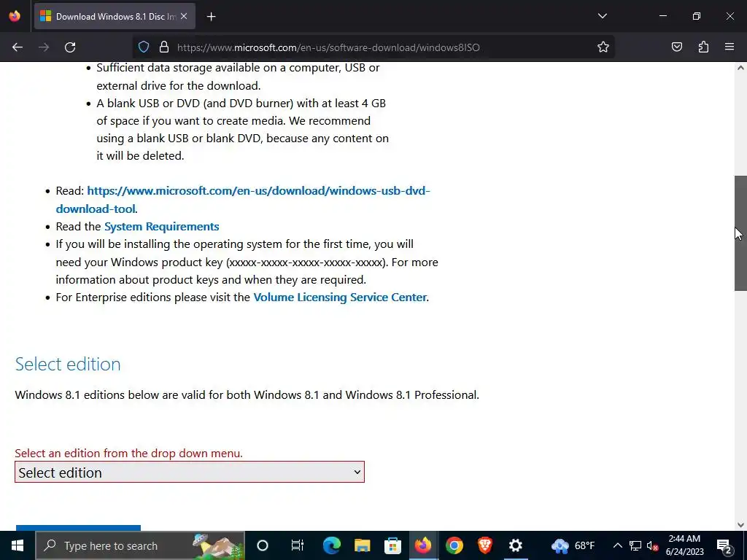Open File Explorer from taskbar
The height and width of the screenshot is (560, 747).
pos(362,545)
